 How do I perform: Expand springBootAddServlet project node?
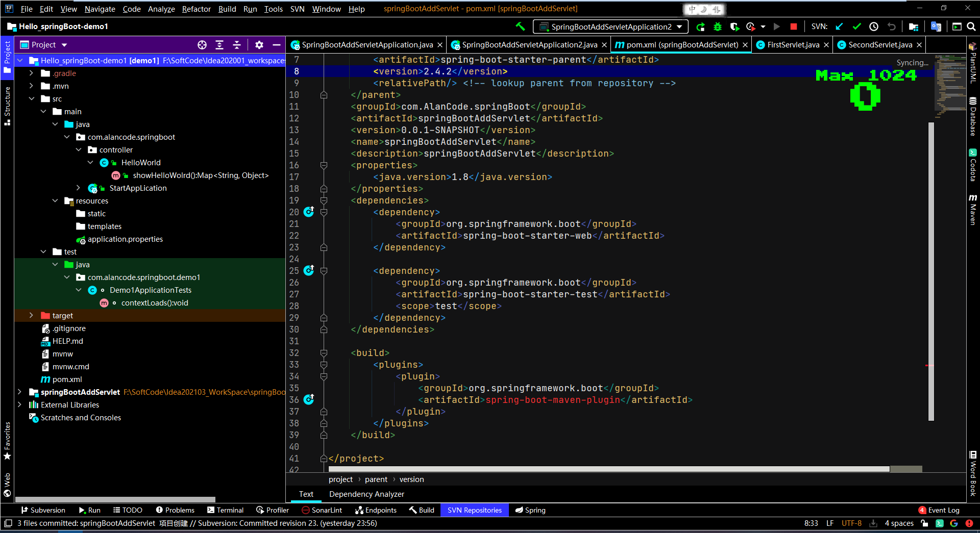click(19, 392)
